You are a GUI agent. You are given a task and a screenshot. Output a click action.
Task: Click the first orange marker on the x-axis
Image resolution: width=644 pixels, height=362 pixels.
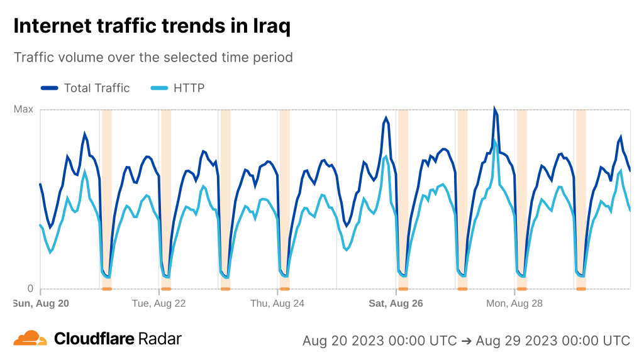(107, 288)
